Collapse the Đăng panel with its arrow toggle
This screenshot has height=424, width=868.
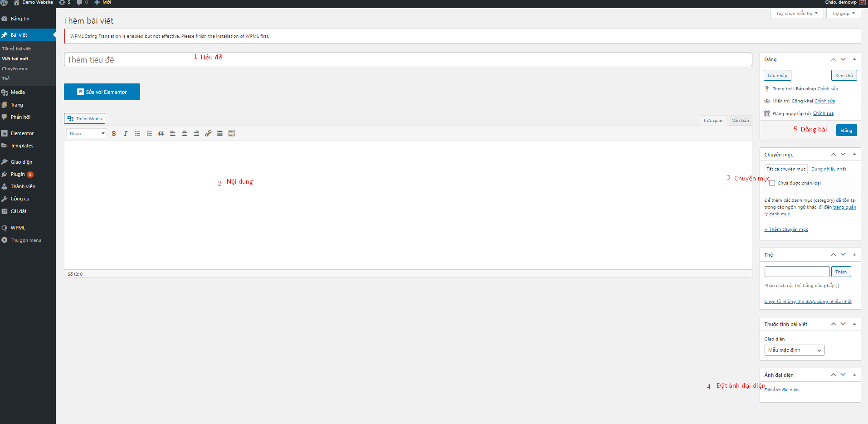[x=854, y=59]
